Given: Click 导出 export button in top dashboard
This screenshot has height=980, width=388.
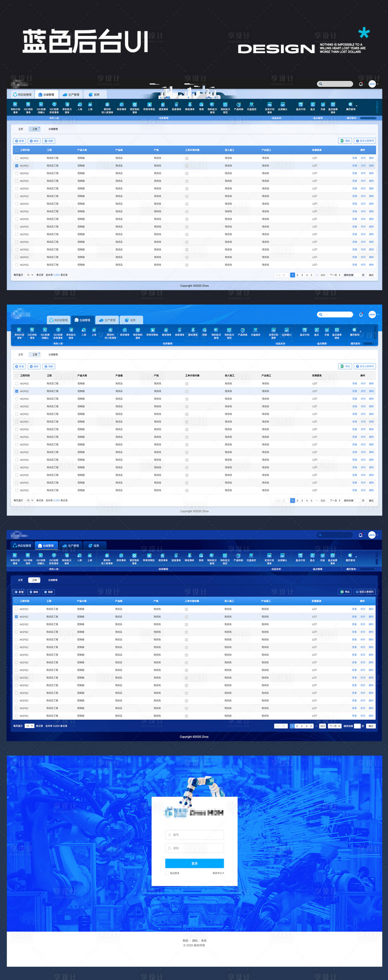Looking at the screenshot, I should click(x=345, y=141).
